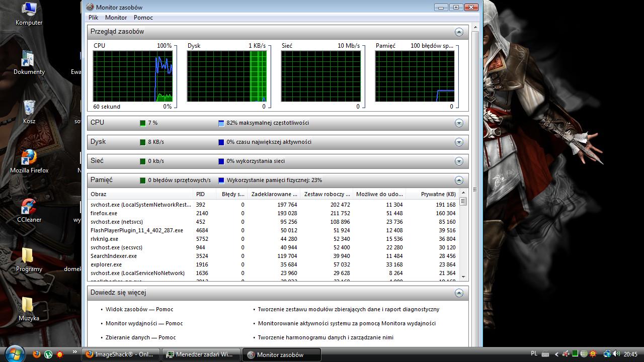644x362 pixels.
Task: Switch to Menedżer zadań taskbar button
Action: point(202,354)
